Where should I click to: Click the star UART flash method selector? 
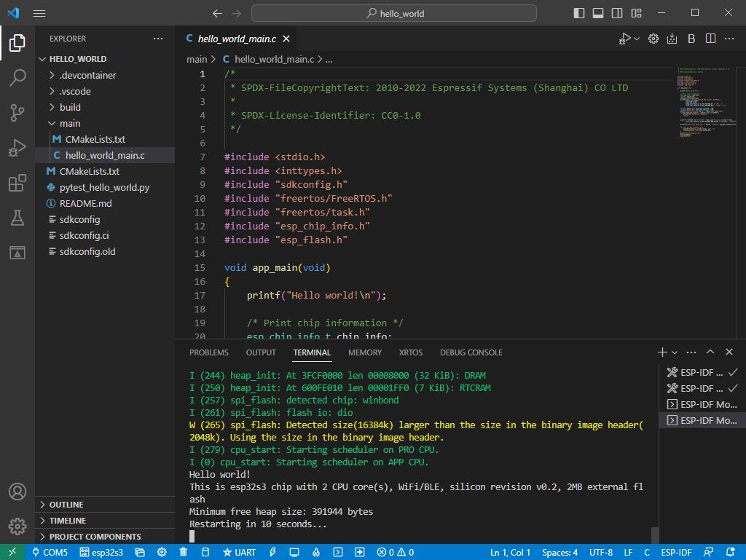(239, 552)
